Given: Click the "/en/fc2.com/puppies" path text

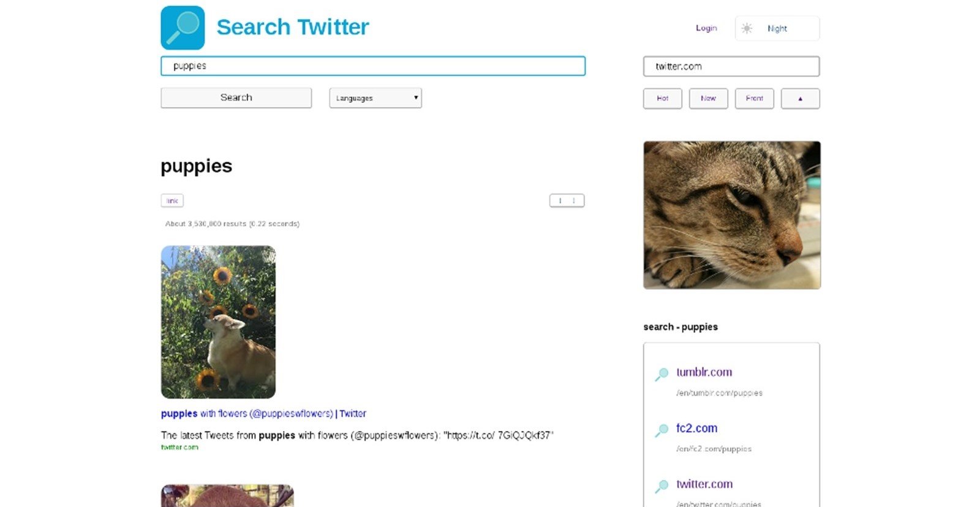Looking at the screenshot, I should (714, 449).
